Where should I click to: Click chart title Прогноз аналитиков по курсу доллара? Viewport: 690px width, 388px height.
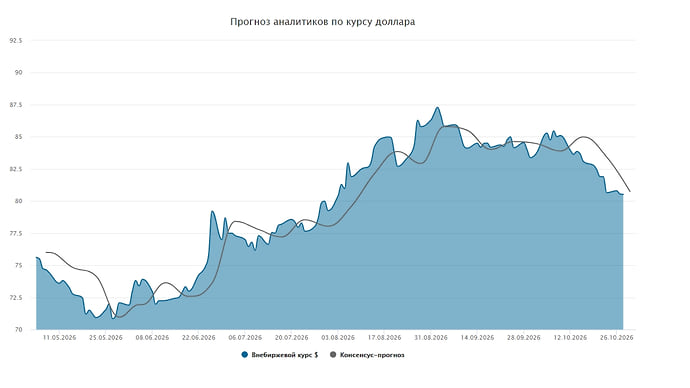click(x=323, y=22)
